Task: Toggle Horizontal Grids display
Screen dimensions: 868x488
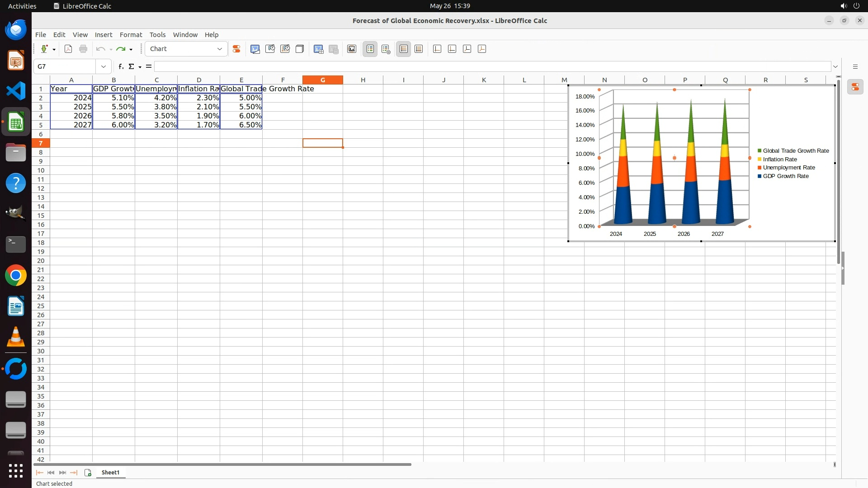Action: 404,49
